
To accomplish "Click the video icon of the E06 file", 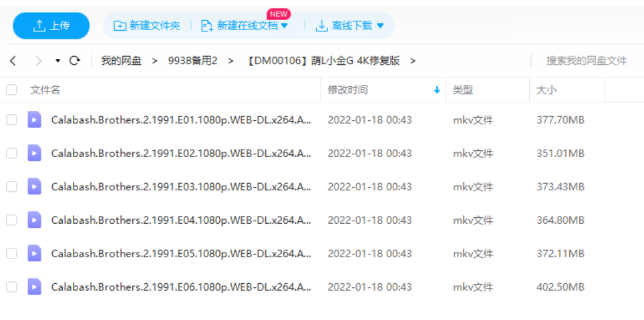I will [x=34, y=287].
